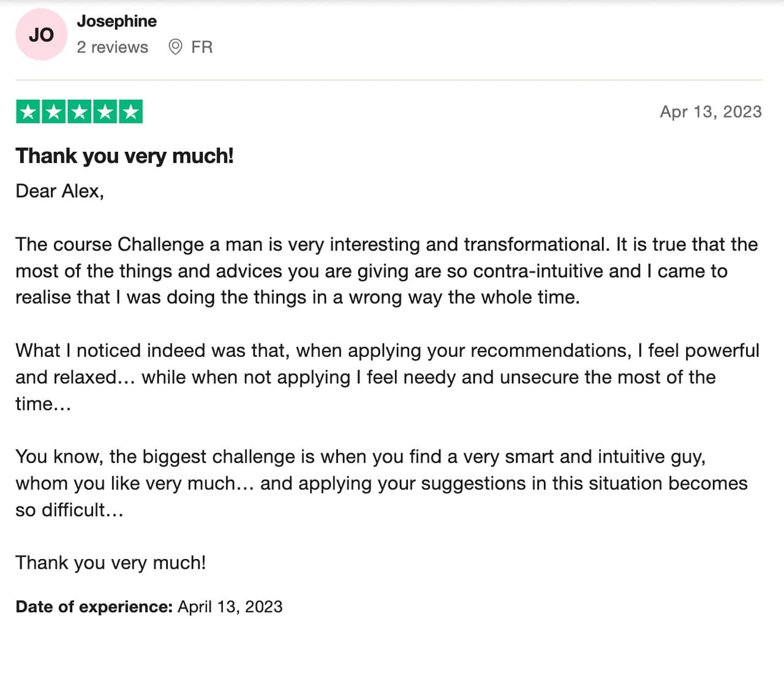The width and height of the screenshot is (784, 690).
Task: Click the third green rating star
Action: coord(80,111)
